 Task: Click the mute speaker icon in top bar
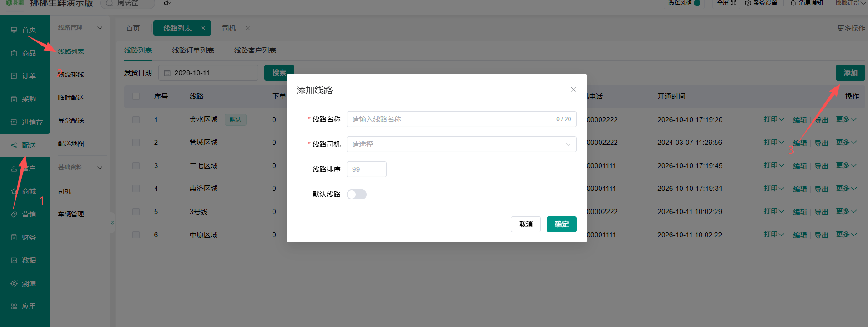coord(167,3)
